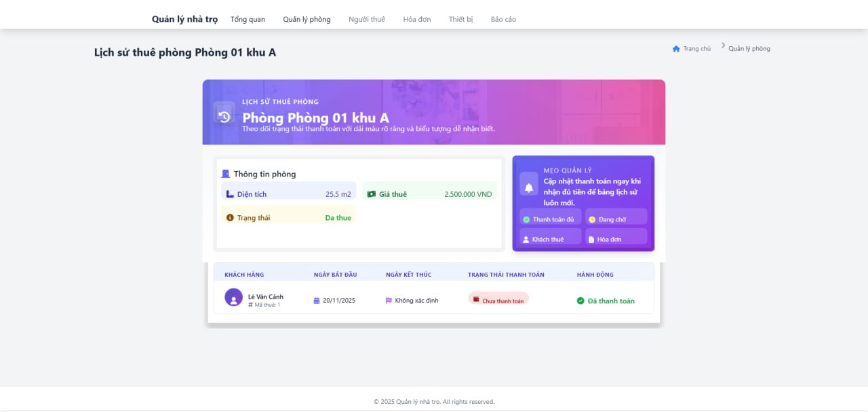
Task: Click the money icon beside Giá thuê
Action: pos(371,193)
